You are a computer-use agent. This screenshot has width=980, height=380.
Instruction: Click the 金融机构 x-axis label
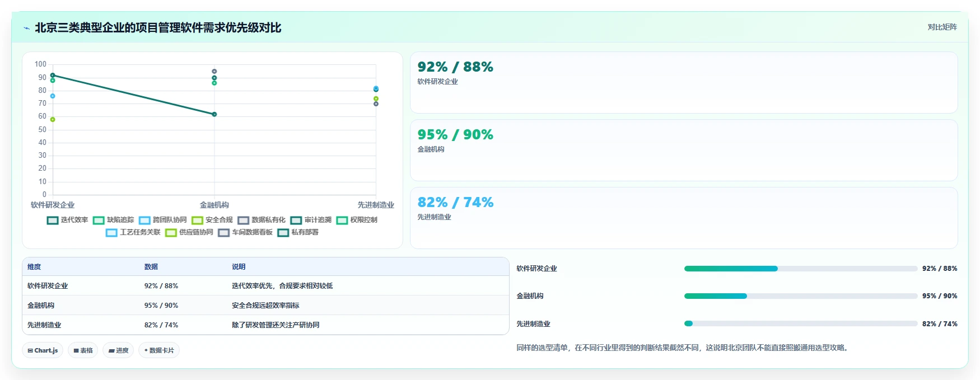tap(214, 205)
